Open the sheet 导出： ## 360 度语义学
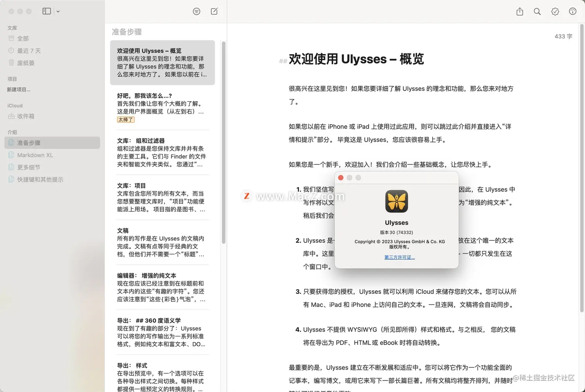 [x=162, y=332]
